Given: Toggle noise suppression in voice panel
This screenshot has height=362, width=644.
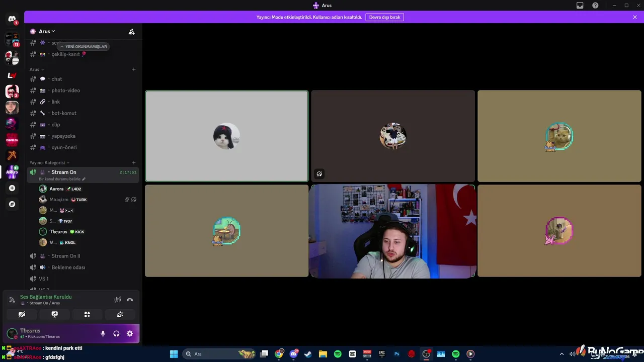Looking at the screenshot, I should [x=117, y=300].
